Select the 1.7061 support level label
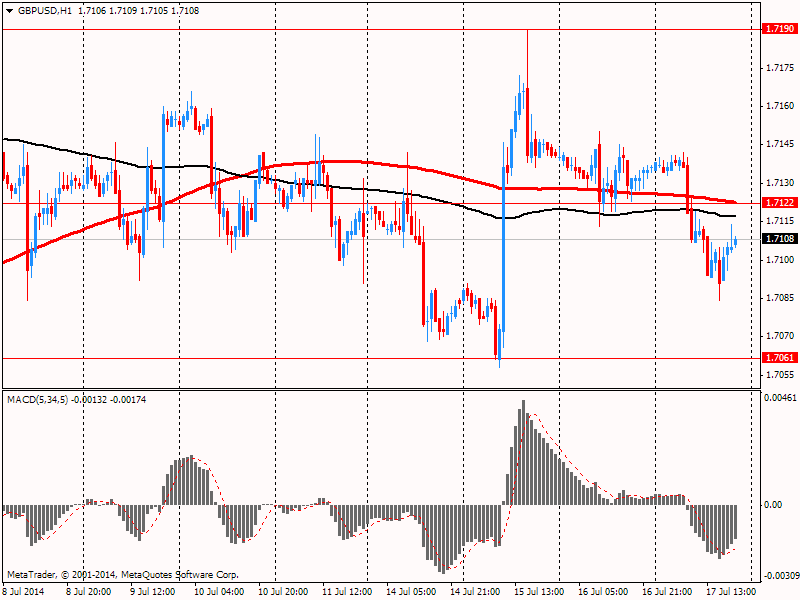The image size is (800, 600). click(x=778, y=358)
